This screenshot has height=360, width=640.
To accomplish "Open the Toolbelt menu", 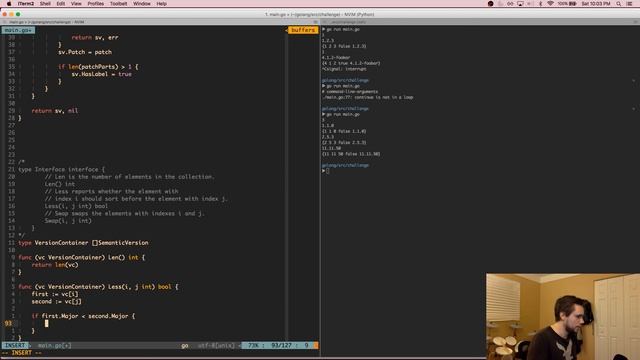I will [118, 4].
